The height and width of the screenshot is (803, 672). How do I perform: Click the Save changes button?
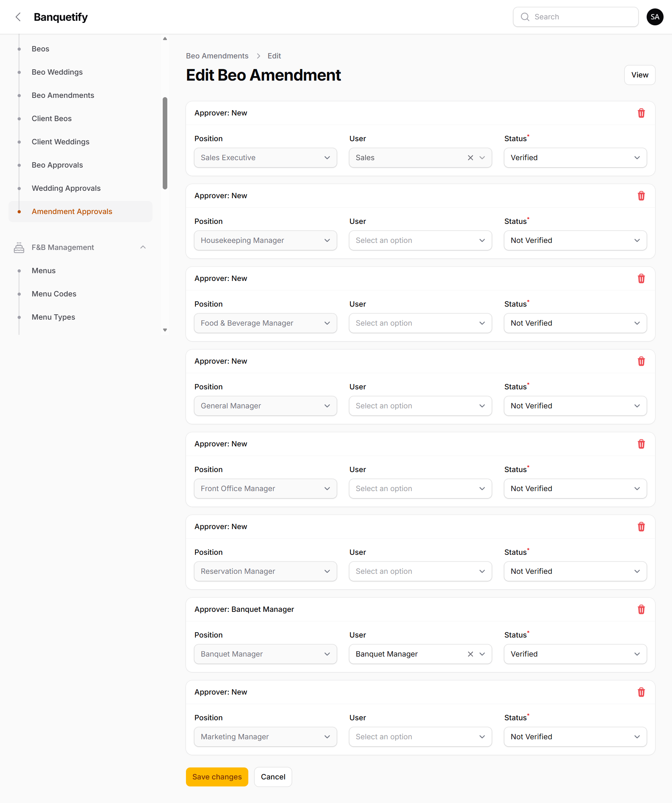tap(217, 777)
